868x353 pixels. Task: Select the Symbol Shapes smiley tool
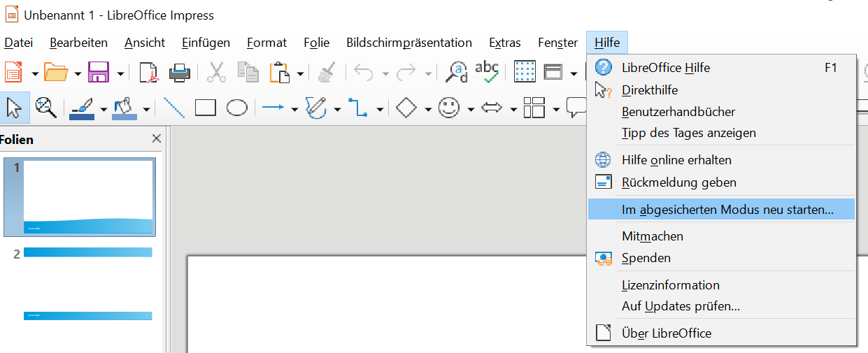[x=449, y=108]
